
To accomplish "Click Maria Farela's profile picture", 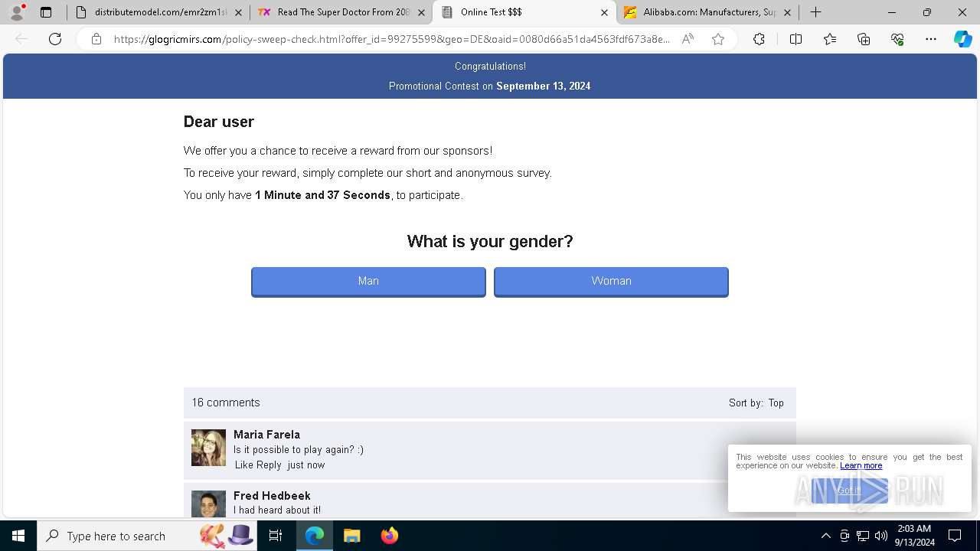I will (208, 448).
